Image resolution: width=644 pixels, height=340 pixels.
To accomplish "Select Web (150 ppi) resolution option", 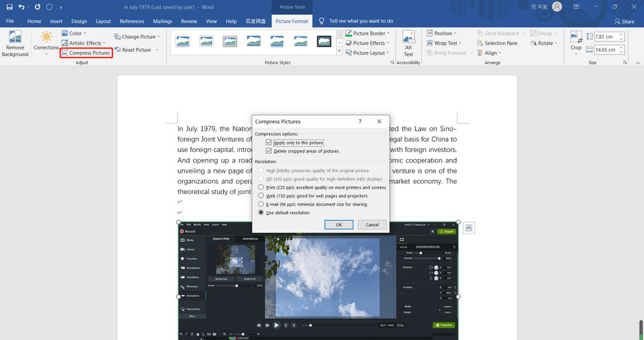I will 262,196.
